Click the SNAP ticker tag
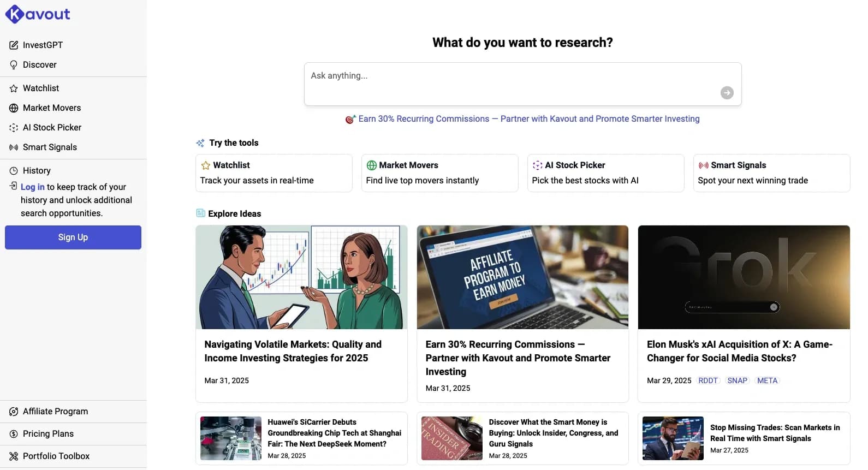Screen dimensions: 868x470 738,381
